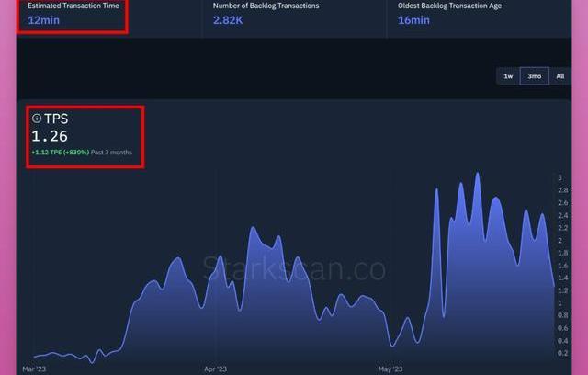Click the info icon beside TPS

(x=37, y=119)
